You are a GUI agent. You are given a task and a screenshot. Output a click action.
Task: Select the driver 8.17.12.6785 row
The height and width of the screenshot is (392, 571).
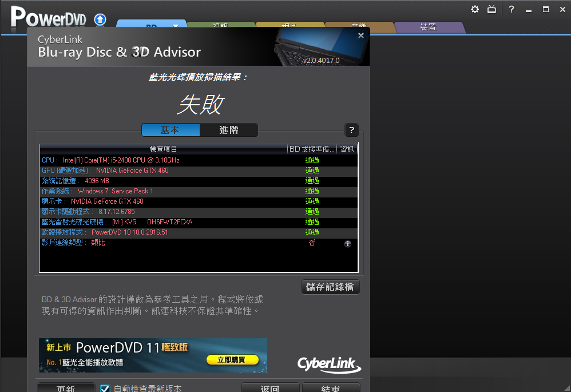pyautogui.click(x=199, y=212)
